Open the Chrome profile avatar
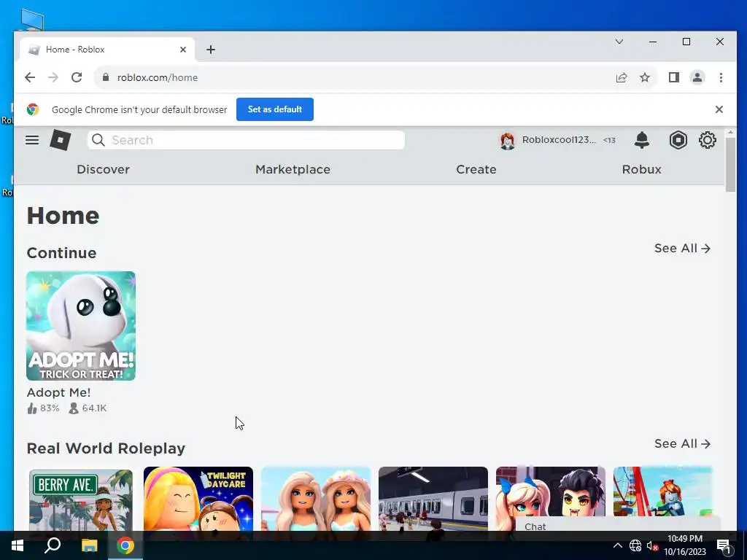Screen dimensions: 747x560 click(697, 77)
